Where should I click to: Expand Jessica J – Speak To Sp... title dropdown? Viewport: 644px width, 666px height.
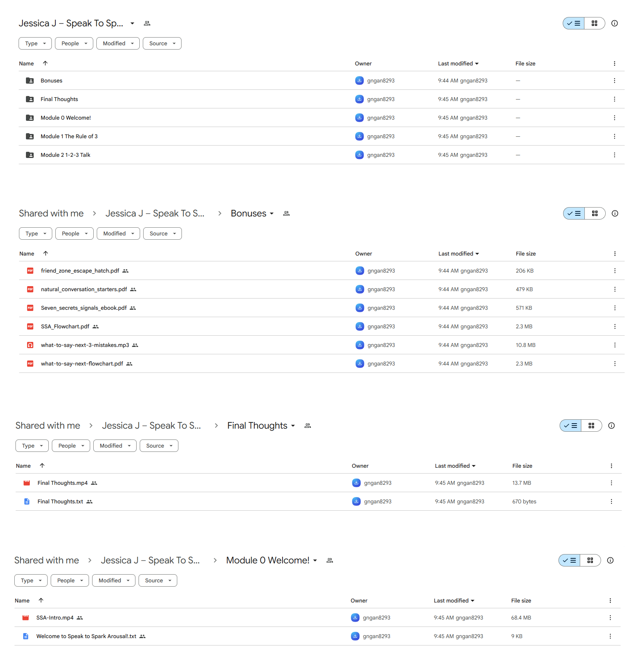pyautogui.click(x=132, y=23)
